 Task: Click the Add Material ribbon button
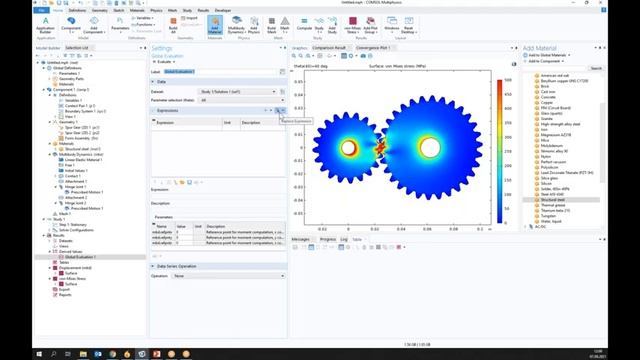[x=215, y=25]
